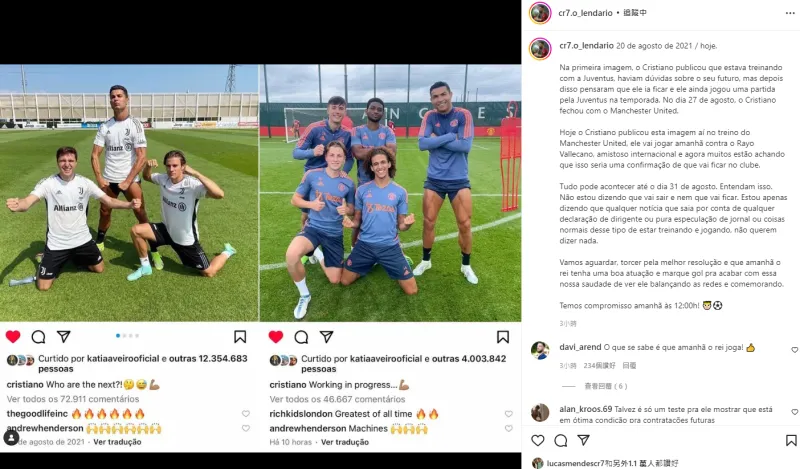This screenshot has height=469, width=800.
Task: Click cr7.o_lendario header avatar
Action: [540, 13]
